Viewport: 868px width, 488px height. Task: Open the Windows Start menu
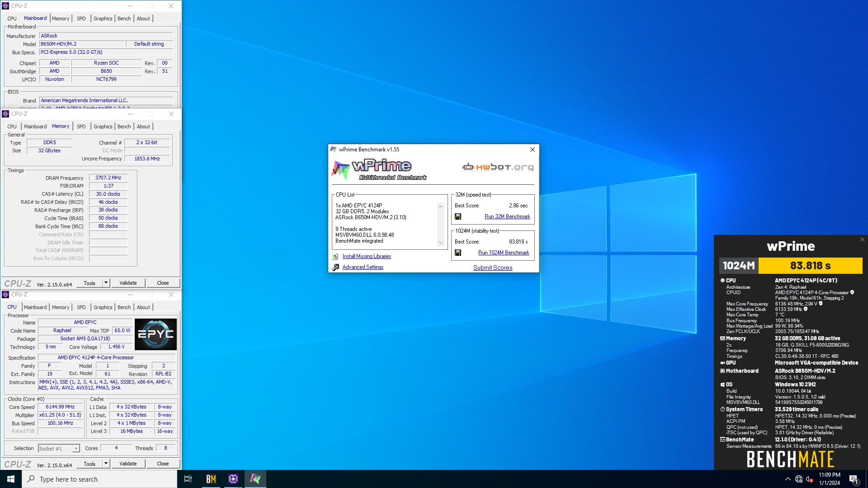point(11,479)
